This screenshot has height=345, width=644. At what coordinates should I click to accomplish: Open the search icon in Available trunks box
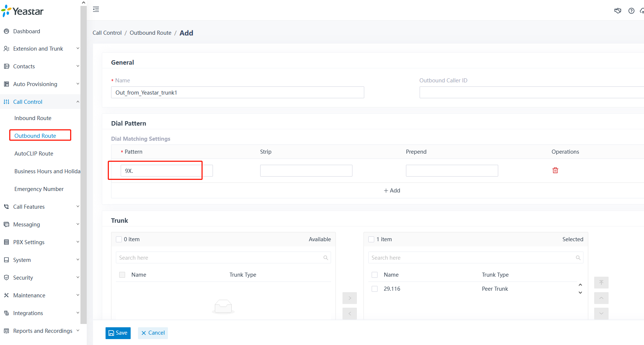tap(326, 257)
